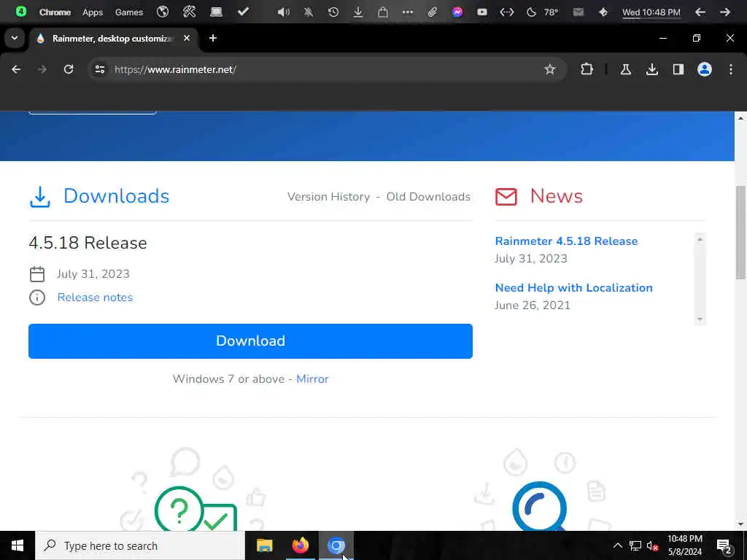Open the Chrome profile avatar
This screenshot has width=747, height=560.
(x=705, y=69)
